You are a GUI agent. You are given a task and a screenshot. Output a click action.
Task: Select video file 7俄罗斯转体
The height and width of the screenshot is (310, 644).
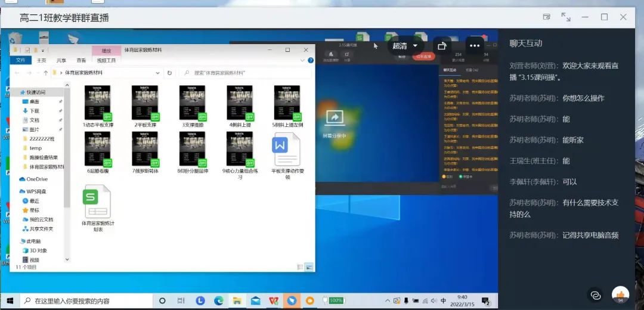145,153
